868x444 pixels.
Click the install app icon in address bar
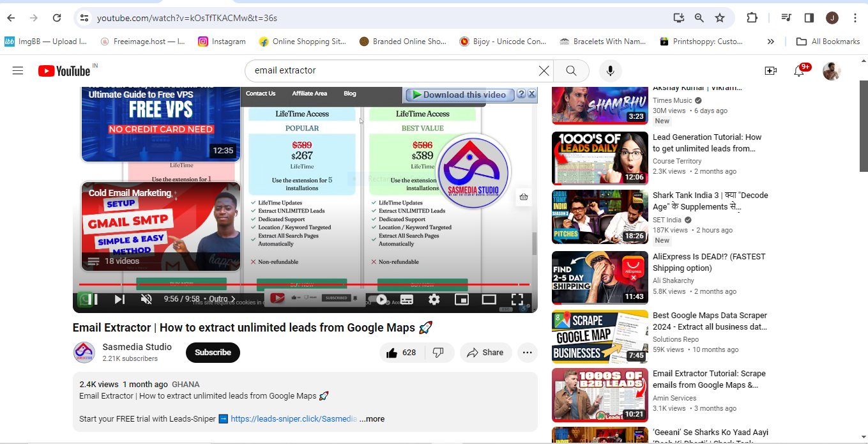coord(679,18)
